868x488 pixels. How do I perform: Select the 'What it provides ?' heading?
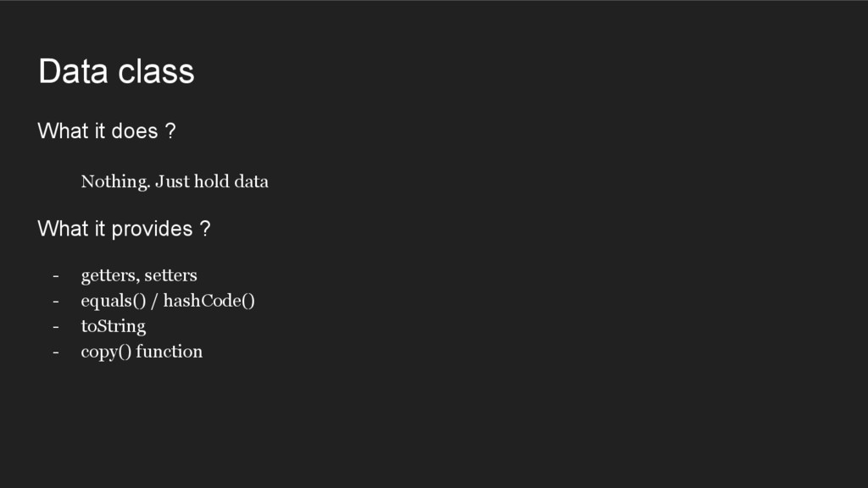click(x=124, y=229)
